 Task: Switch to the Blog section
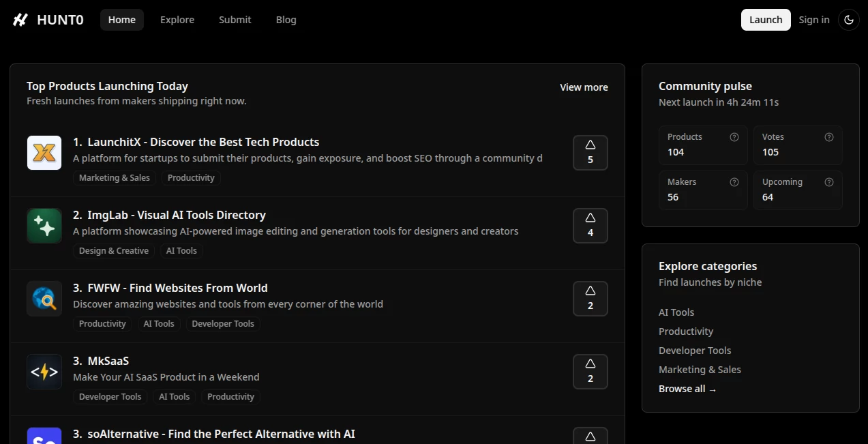286,19
